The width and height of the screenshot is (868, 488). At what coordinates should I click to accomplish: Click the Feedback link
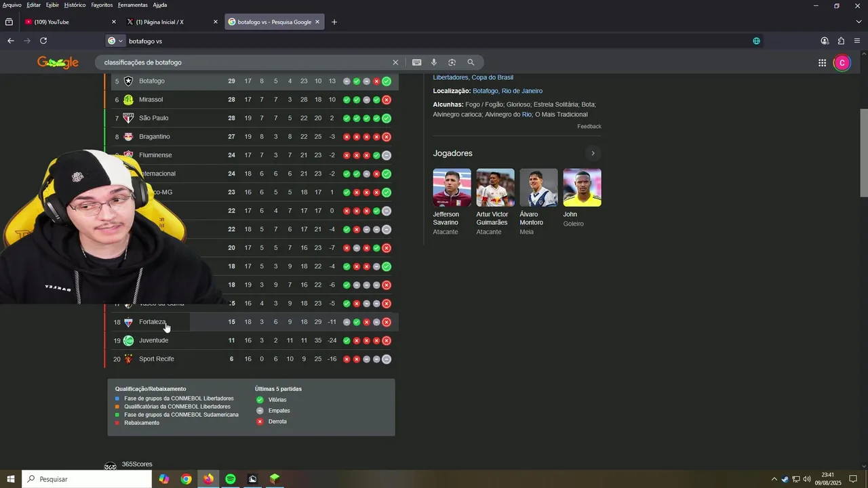[x=589, y=127]
